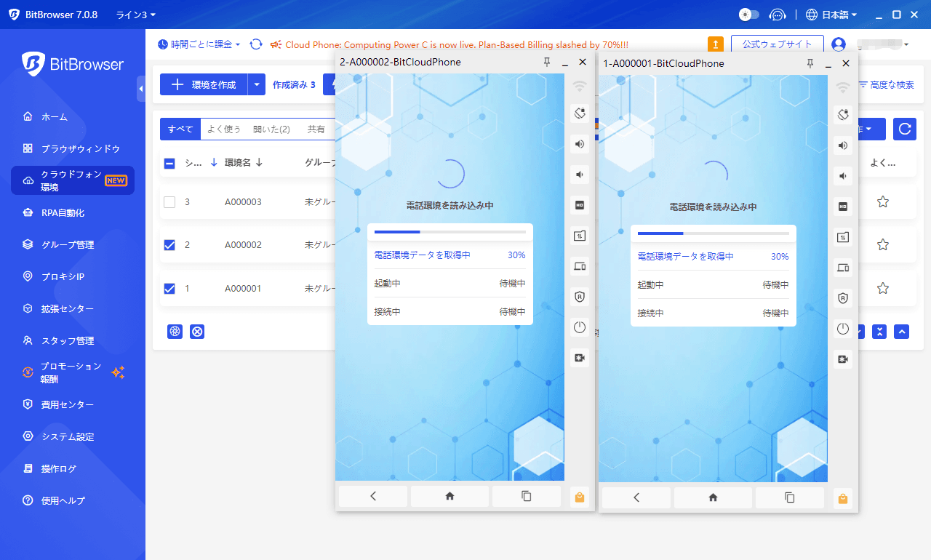Tap the home button on A000001 phone
This screenshot has width=931, height=560.
(x=713, y=497)
